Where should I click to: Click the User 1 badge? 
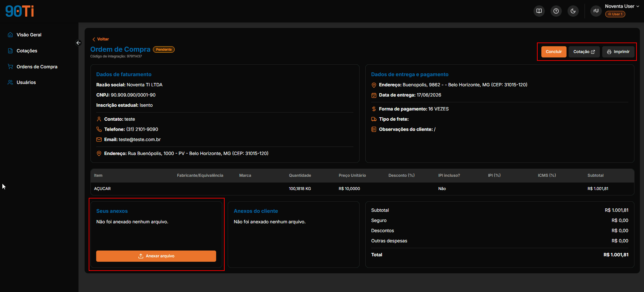pos(615,14)
